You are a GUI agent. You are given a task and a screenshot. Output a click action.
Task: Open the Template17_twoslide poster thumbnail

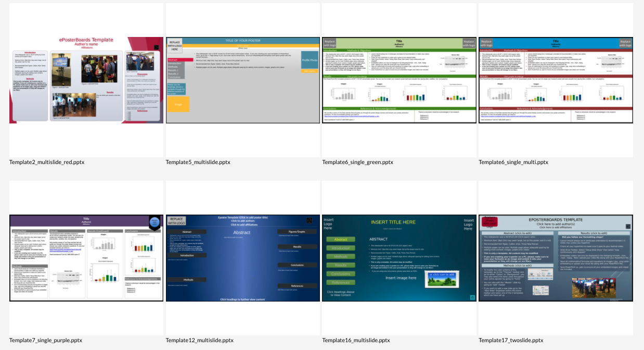pyautogui.click(x=556, y=258)
